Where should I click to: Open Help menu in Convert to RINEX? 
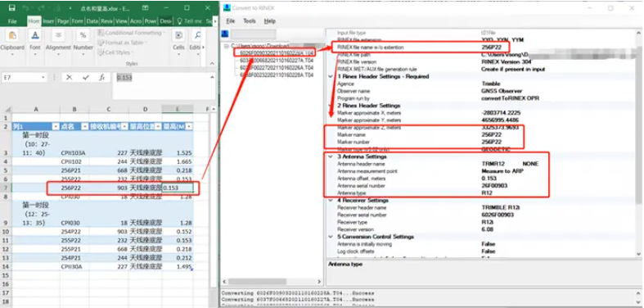[270, 21]
